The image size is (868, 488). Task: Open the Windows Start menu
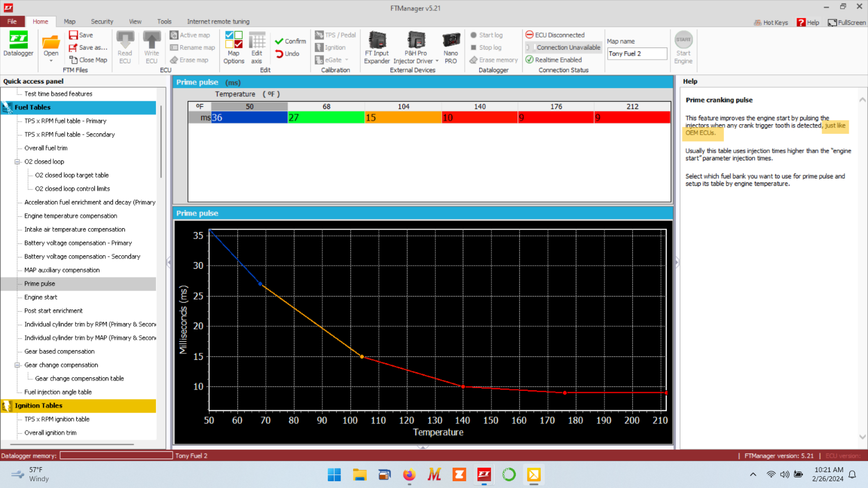[x=335, y=474]
